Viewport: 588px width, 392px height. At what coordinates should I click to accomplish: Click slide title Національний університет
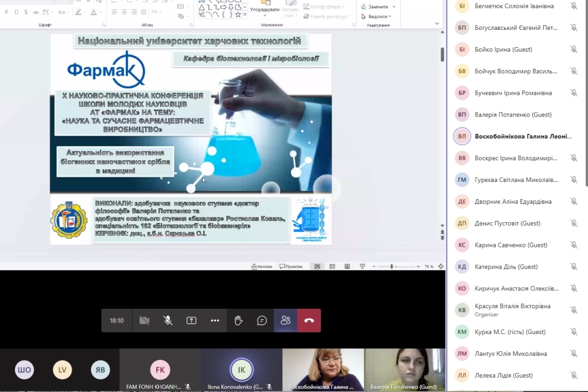(x=189, y=41)
